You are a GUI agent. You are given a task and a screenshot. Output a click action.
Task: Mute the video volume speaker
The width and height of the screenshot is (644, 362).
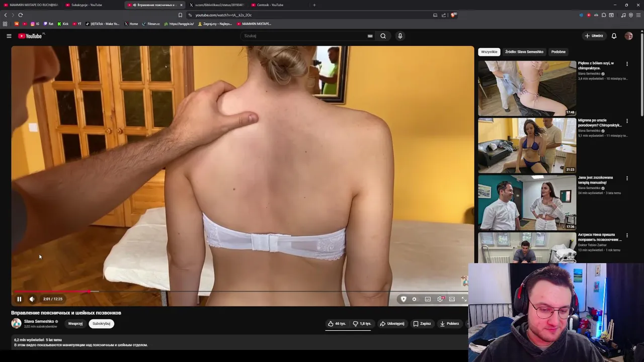pyautogui.click(x=32, y=299)
